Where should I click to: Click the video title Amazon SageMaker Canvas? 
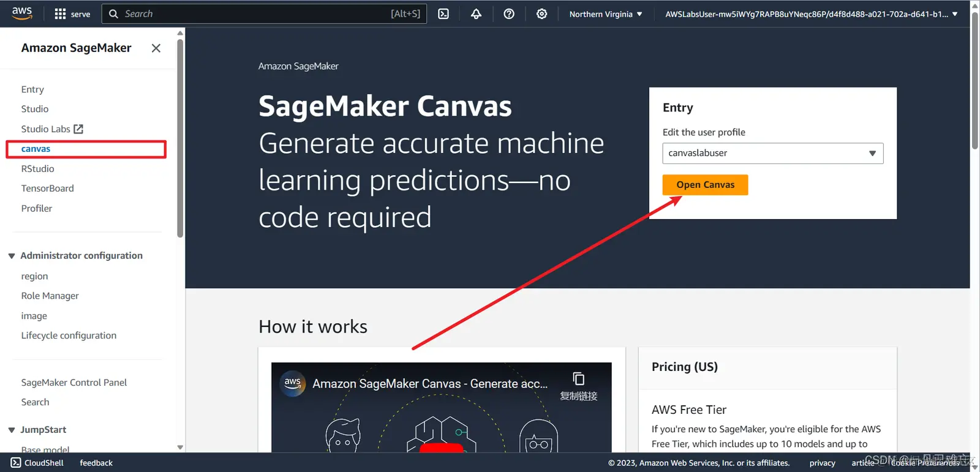pos(430,384)
